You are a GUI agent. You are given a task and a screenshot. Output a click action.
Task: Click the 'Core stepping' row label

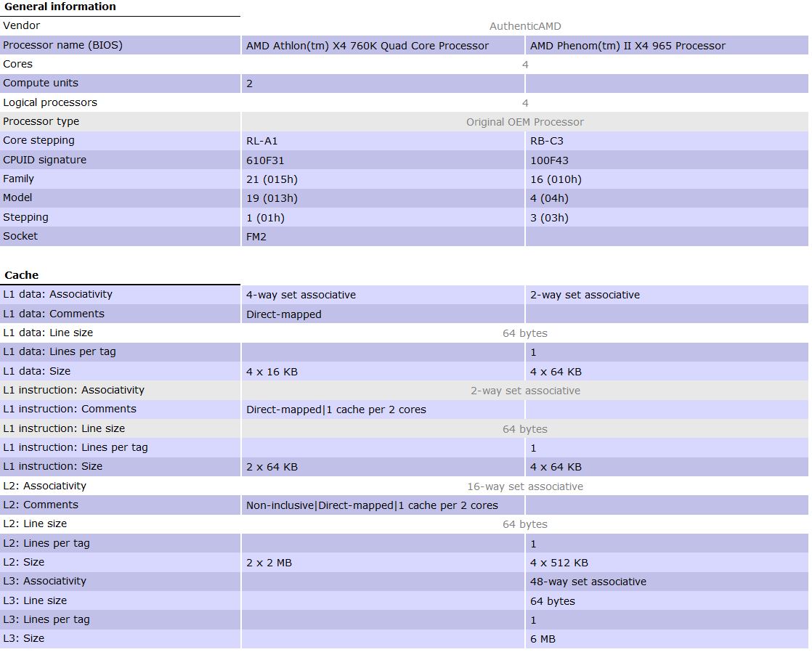(38, 140)
